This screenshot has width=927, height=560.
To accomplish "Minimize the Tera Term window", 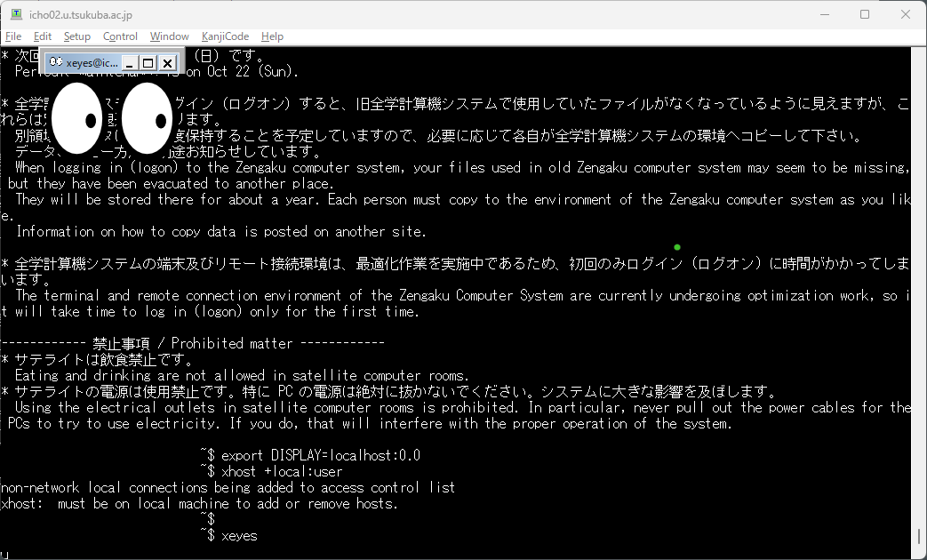I will pos(826,14).
